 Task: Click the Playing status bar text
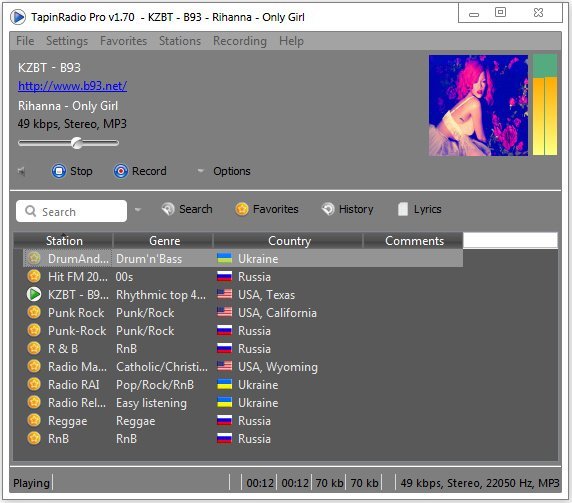coord(31,483)
